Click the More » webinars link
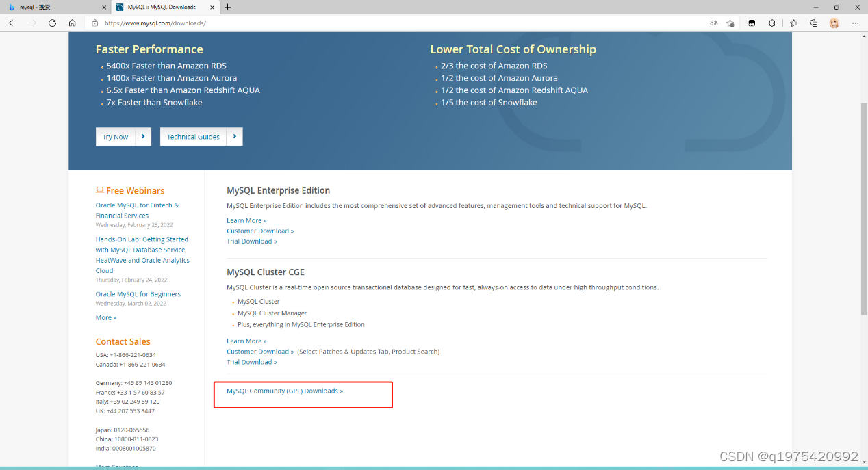This screenshot has height=470, width=868. pos(106,317)
